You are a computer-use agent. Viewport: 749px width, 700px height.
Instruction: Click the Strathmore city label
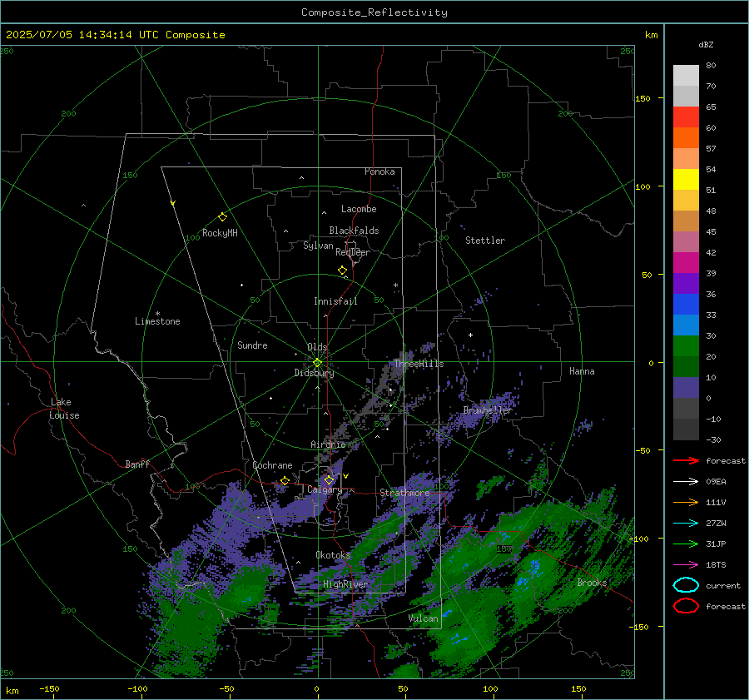(x=404, y=493)
